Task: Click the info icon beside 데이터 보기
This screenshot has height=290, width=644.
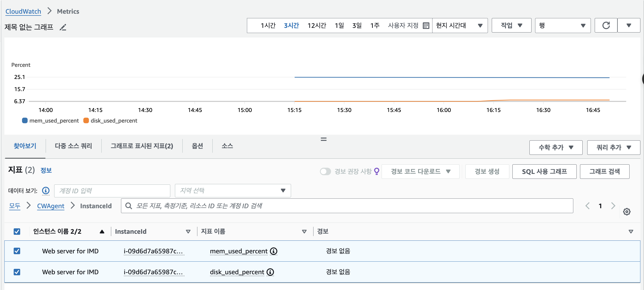Action: coord(46,191)
